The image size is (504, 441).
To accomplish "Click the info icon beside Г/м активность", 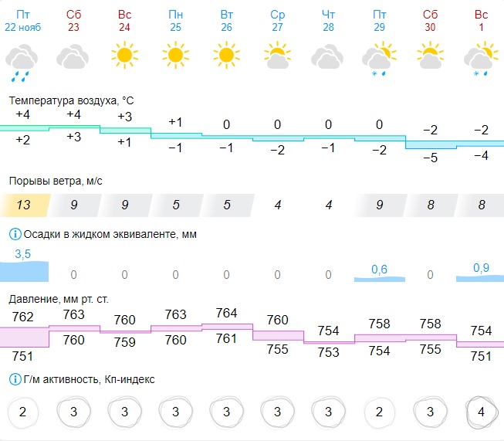I will click(14, 379).
